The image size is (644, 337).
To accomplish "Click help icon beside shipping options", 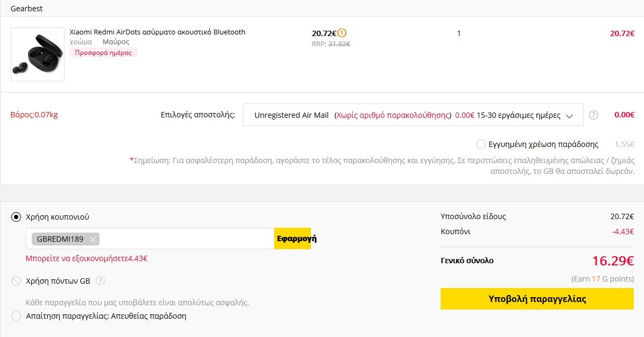I will pos(593,115).
